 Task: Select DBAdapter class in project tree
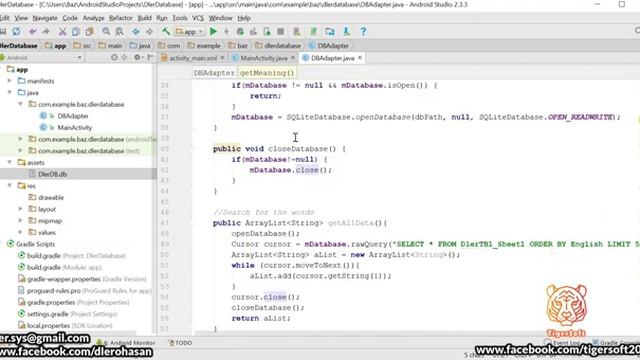pos(73,116)
